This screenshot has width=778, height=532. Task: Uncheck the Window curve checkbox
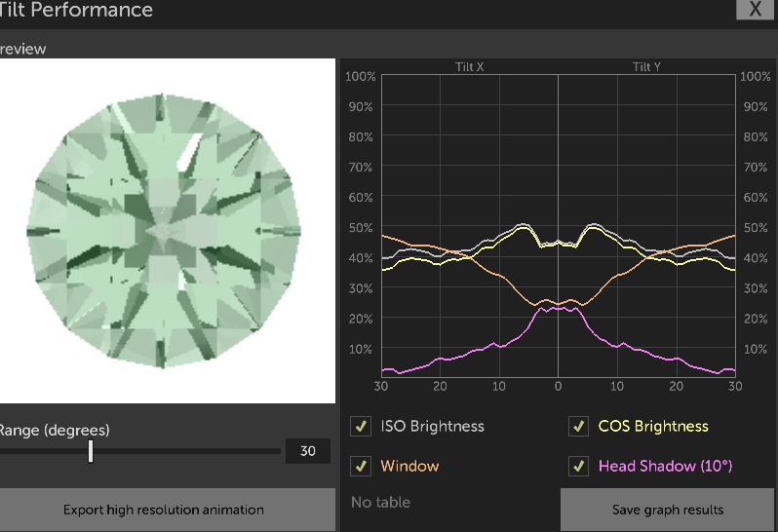362,466
